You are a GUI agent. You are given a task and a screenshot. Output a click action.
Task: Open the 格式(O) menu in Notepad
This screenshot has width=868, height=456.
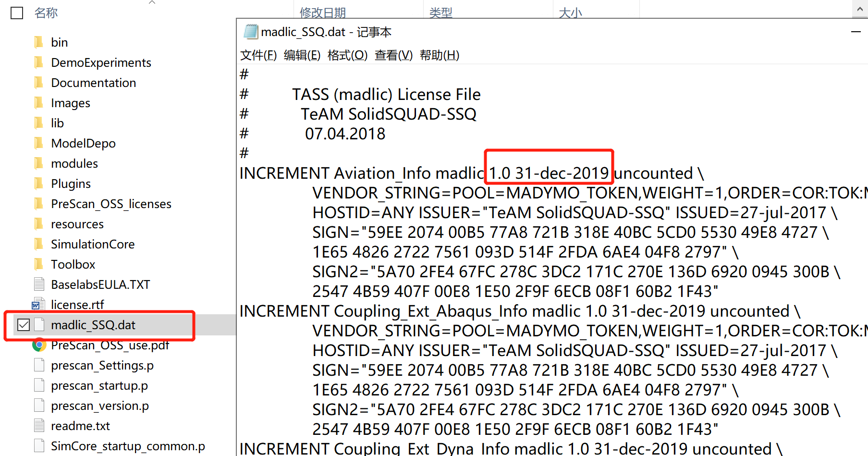click(347, 55)
